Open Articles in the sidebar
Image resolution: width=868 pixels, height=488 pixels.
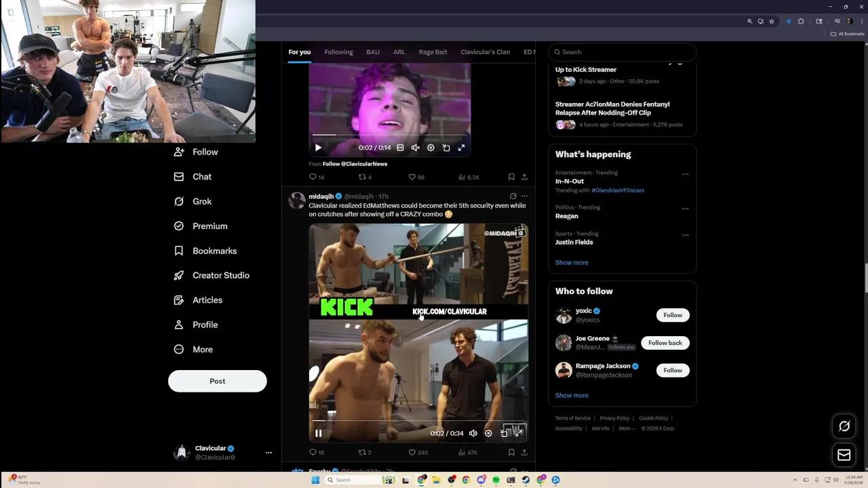click(198, 300)
